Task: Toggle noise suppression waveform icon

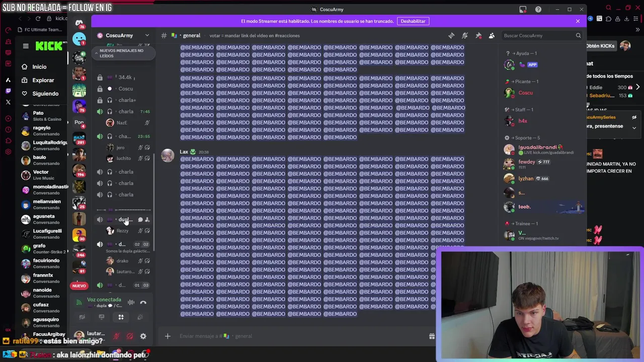Action: click(131, 302)
